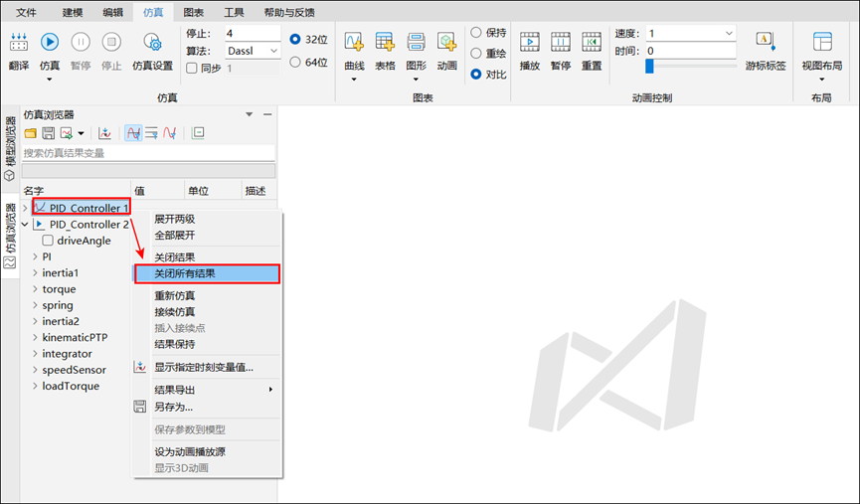Click 模型浏览器 cube icon in sidebar
860x504 pixels.
[x=9, y=176]
